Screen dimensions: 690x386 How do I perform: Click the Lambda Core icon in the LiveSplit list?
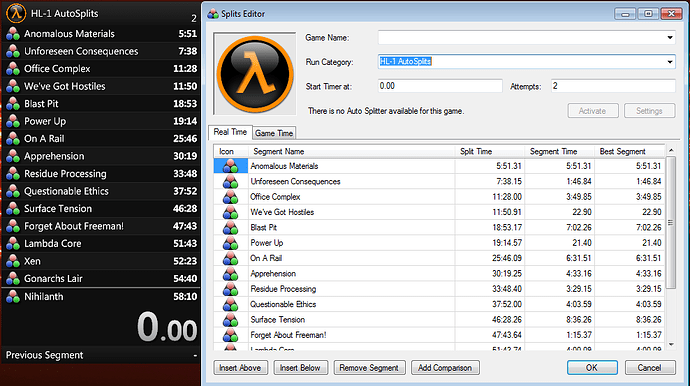[13, 244]
